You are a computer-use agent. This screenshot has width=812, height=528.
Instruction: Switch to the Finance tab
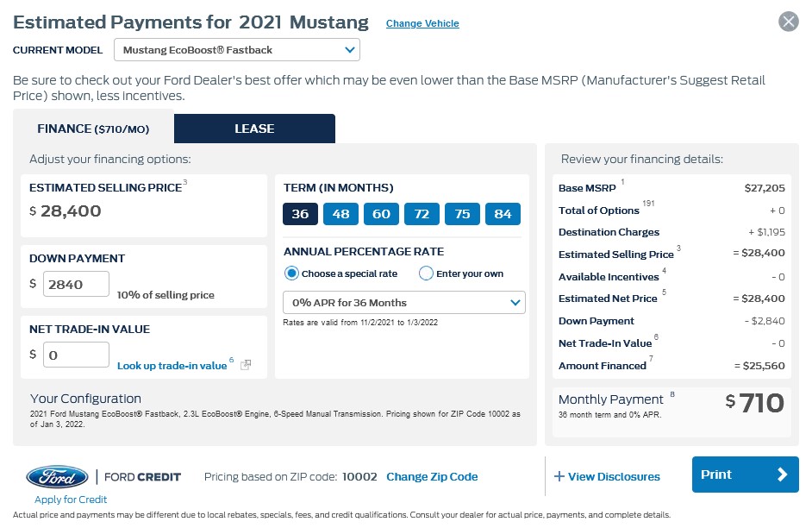(93, 129)
